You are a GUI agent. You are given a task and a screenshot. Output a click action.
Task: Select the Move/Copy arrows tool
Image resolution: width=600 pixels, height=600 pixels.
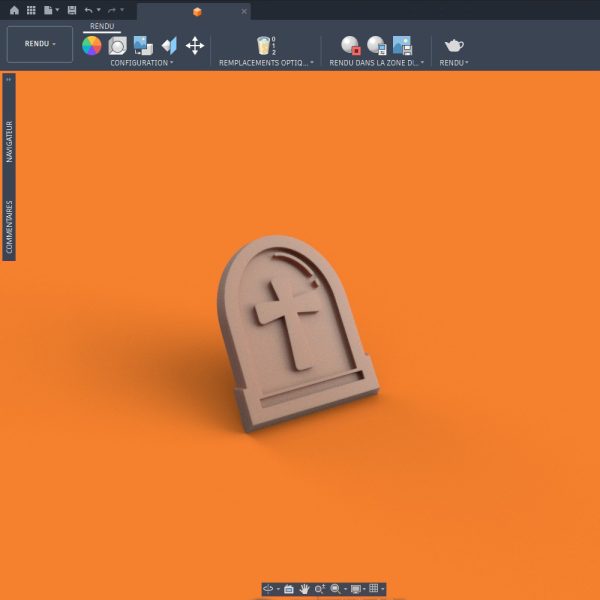195,46
